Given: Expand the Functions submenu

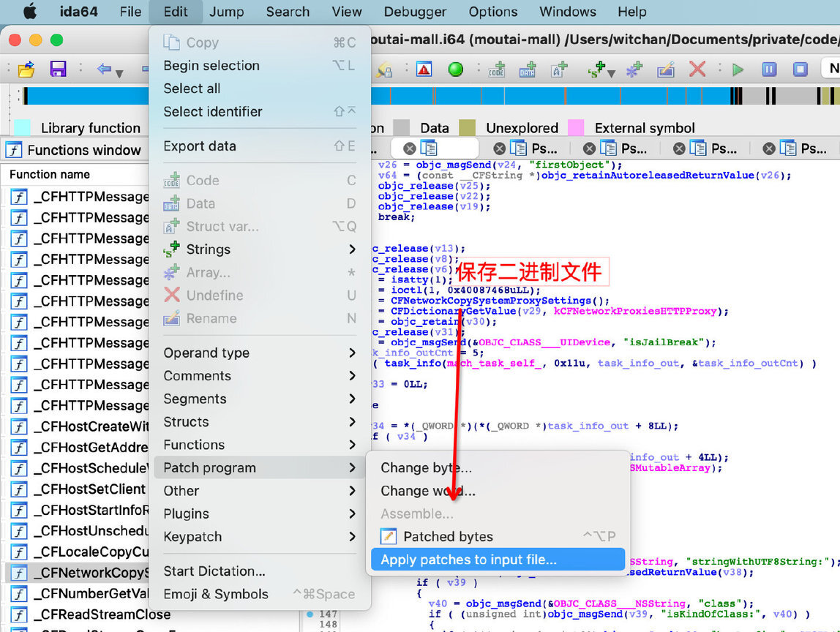Looking at the screenshot, I should click(260, 445).
